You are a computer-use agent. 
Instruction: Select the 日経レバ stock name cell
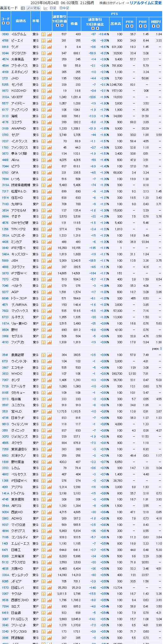21,588
